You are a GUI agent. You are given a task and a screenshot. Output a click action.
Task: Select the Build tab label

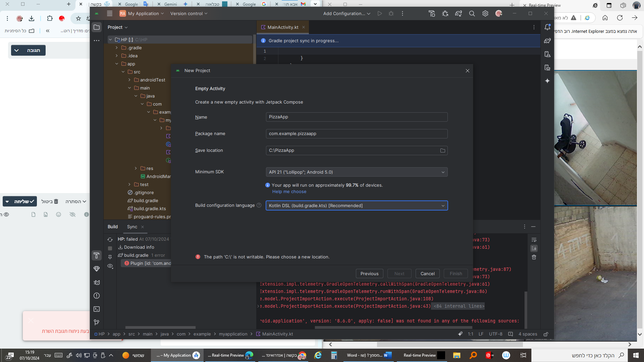[x=113, y=227]
